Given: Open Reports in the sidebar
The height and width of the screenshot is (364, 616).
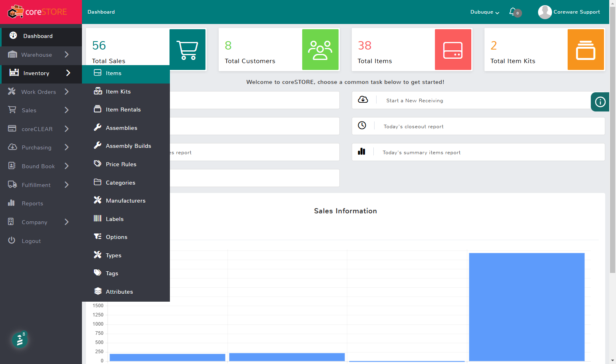Looking at the screenshot, I should pos(41,203).
